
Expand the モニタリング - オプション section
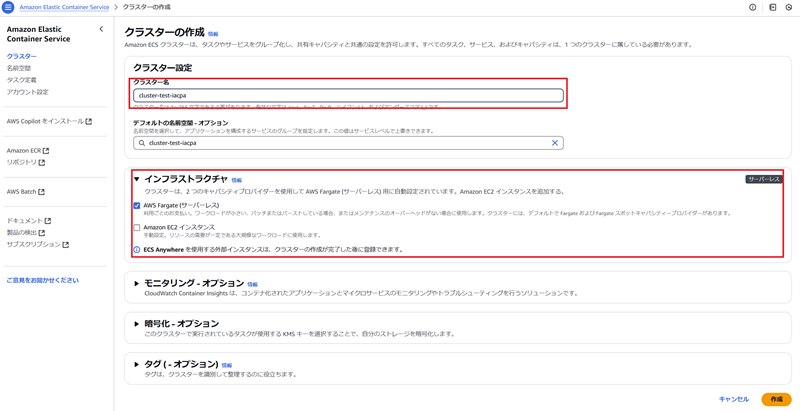point(137,283)
